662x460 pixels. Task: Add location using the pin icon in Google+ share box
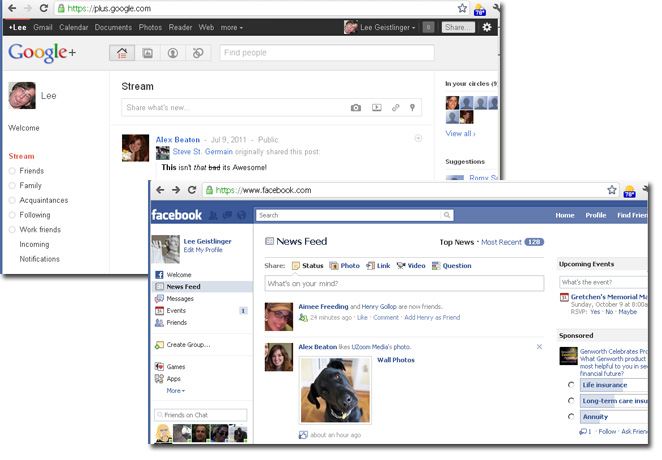click(412, 108)
